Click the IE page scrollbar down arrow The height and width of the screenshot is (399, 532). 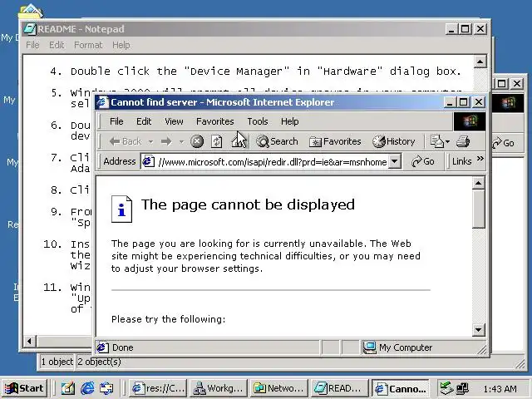479,329
